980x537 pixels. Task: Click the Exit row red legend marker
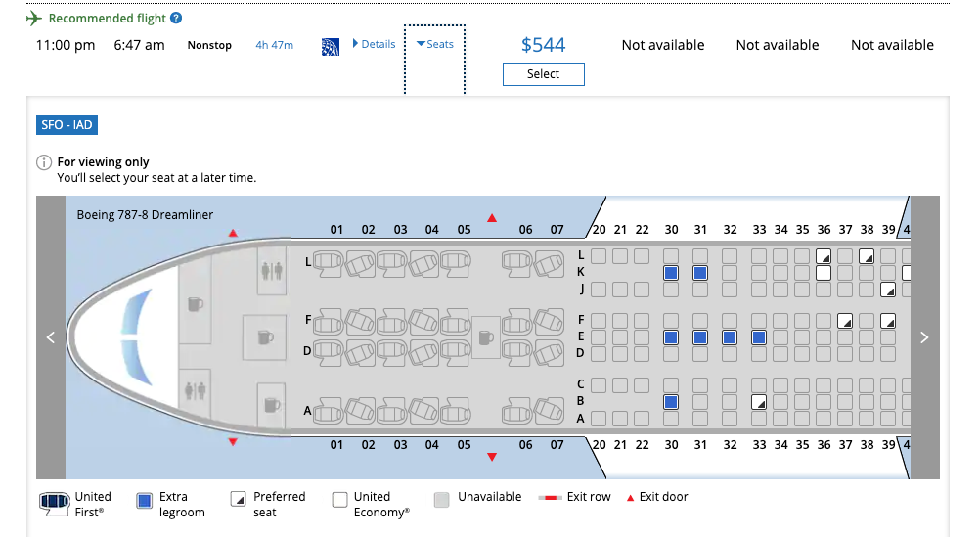coord(550,498)
